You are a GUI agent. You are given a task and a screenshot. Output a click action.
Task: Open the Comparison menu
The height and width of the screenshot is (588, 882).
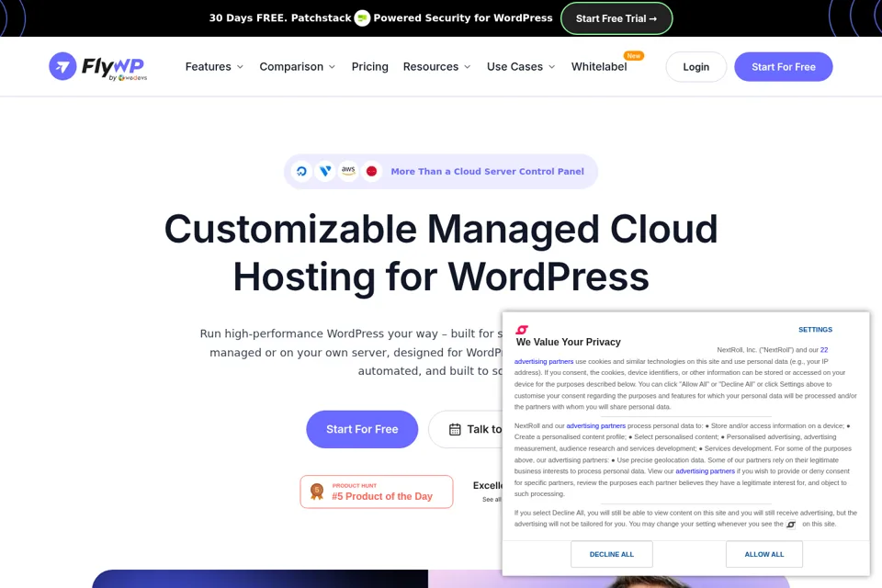[x=297, y=67]
